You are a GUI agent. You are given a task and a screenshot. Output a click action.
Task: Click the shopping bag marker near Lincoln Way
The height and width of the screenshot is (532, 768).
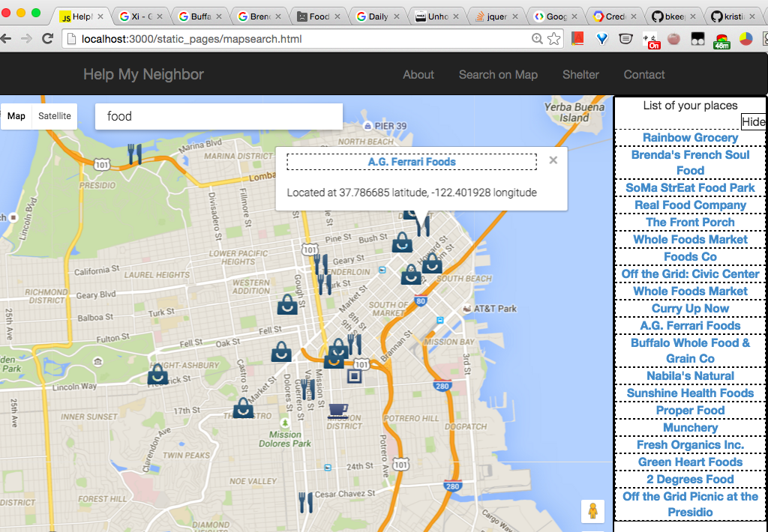[157, 374]
